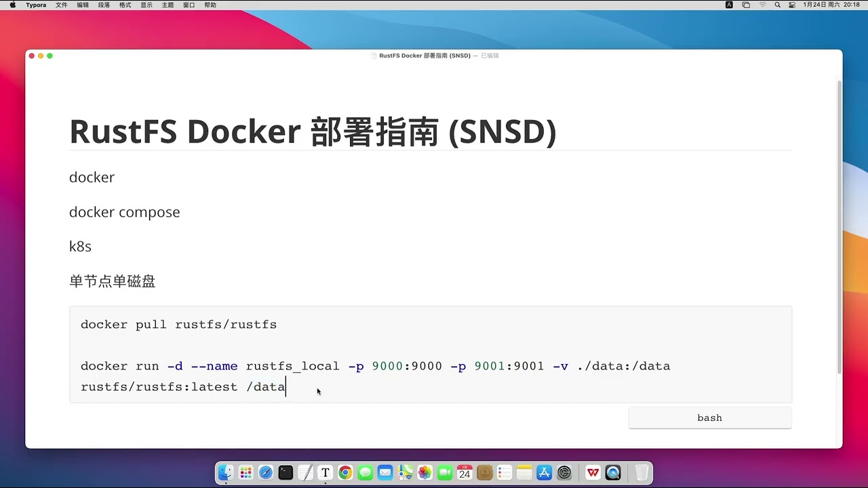Image resolution: width=868 pixels, height=488 pixels.
Task: Open the 显示 menu
Action: [x=146, y=5]
